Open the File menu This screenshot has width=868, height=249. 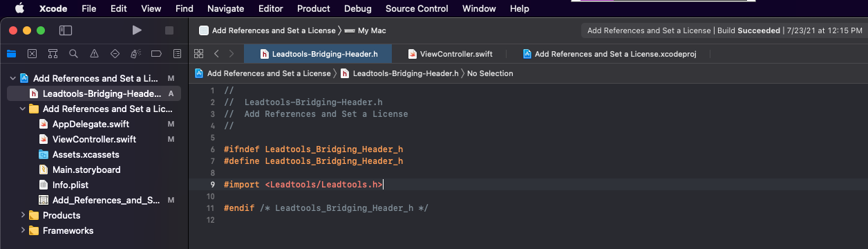click(x=88, y=8)
